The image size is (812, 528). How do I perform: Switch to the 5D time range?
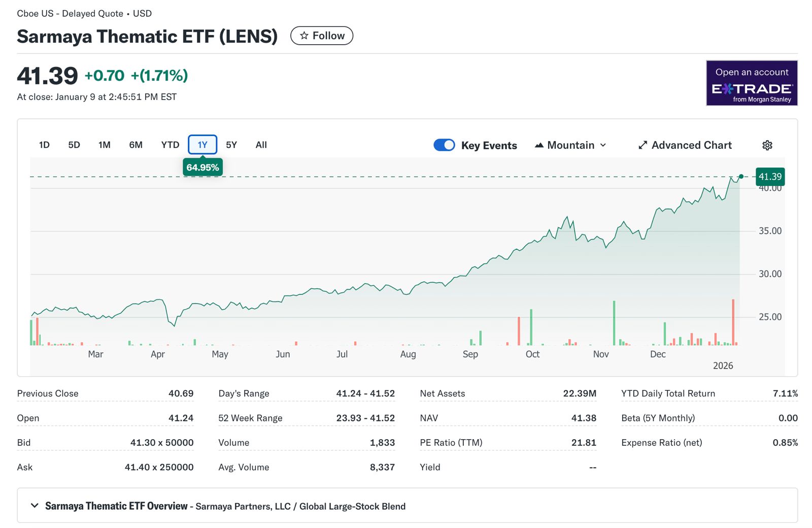coord(74,145)
